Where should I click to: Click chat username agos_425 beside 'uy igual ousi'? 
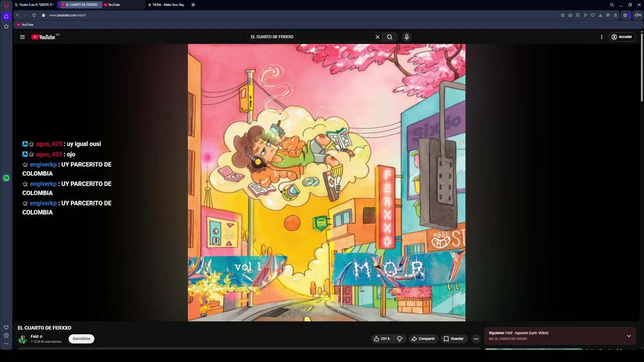pyautogui.click(x=49, y=144)
